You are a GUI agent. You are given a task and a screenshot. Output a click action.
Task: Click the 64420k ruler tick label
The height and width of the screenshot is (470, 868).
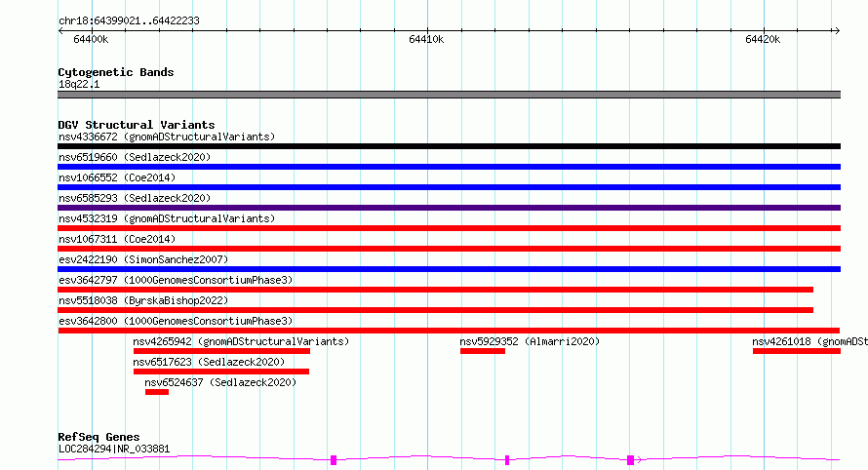pyautogui.click(x=763, y=39)
